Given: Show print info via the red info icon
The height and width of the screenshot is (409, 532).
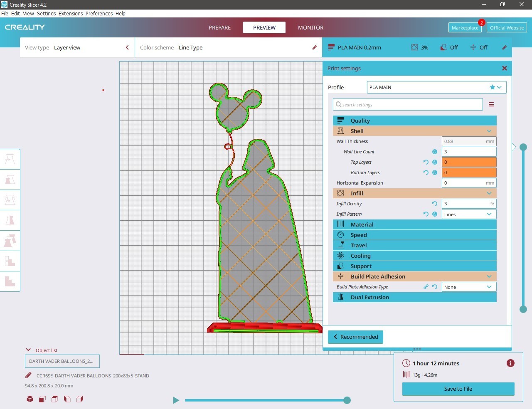Looking at the screenshot, I should (510, 363).
